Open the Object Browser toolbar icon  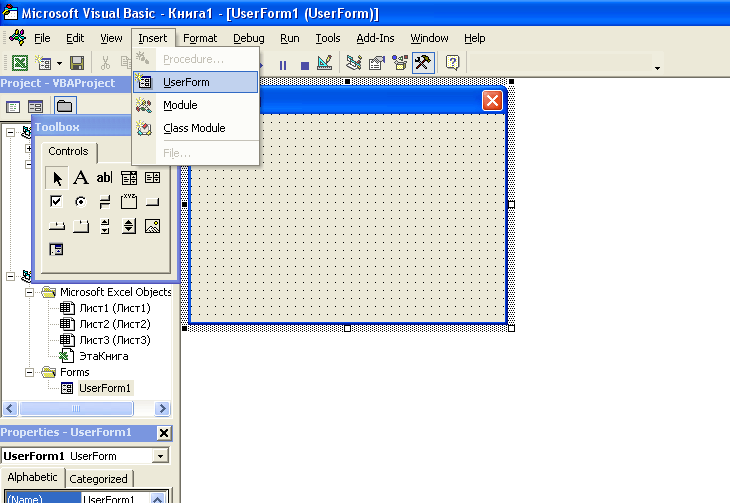pyautogui.click(x=399, y=62)
